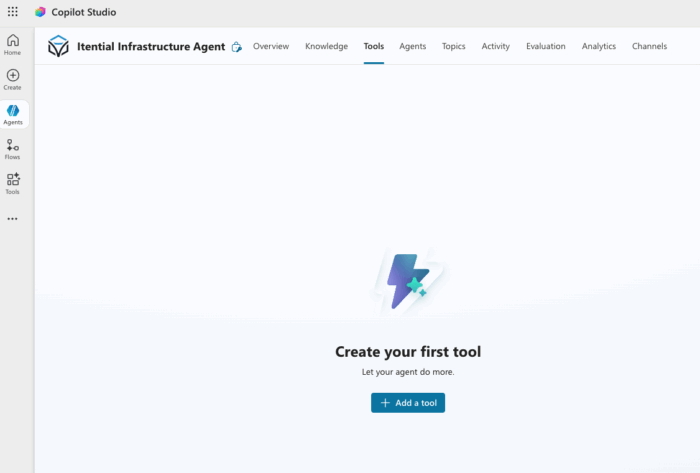Click the edit icon beside agent name
Image resolution: width=700 pixels, height=473 pixels.
pos(237,47)
